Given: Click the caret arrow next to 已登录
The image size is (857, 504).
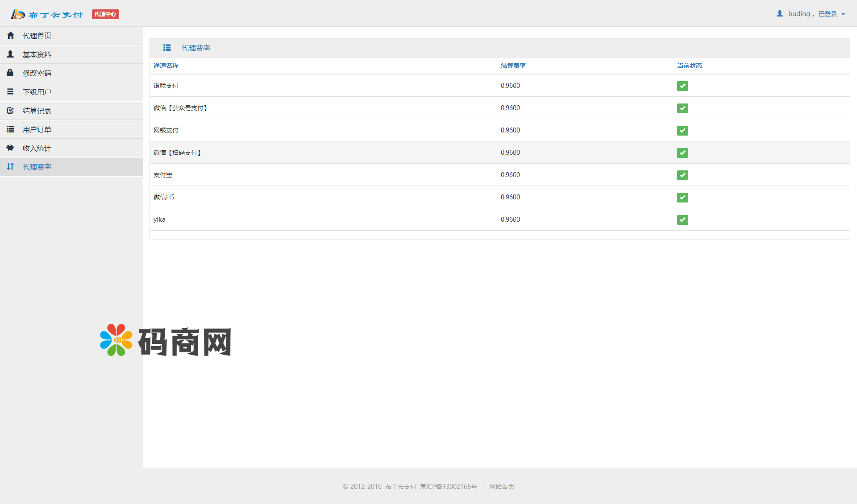Looking at the screenshot, I should pos(843,14).
